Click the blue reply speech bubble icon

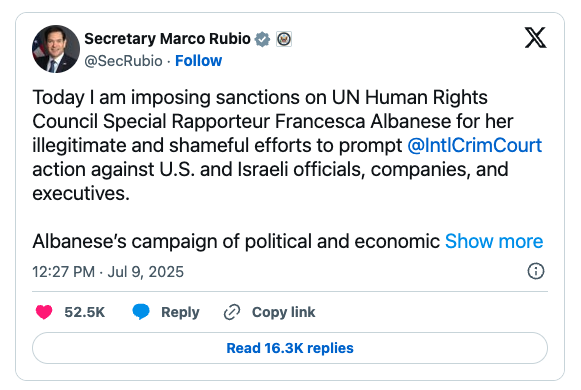pyautogui.click(x=141, y=312)
